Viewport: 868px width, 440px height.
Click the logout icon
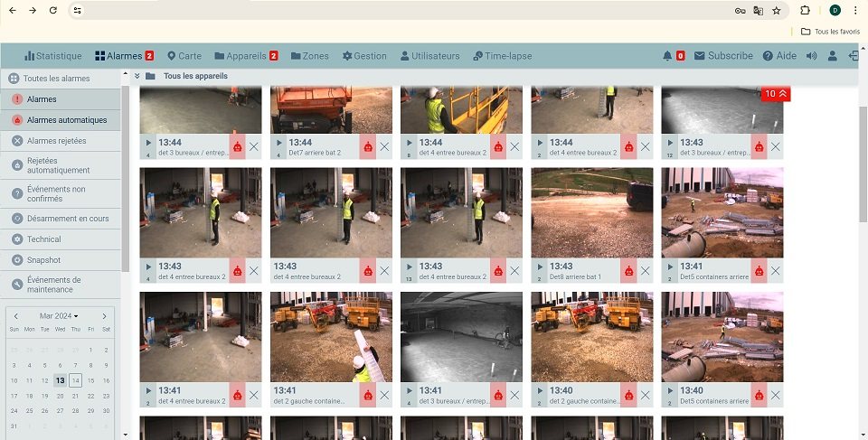point(853,55)
